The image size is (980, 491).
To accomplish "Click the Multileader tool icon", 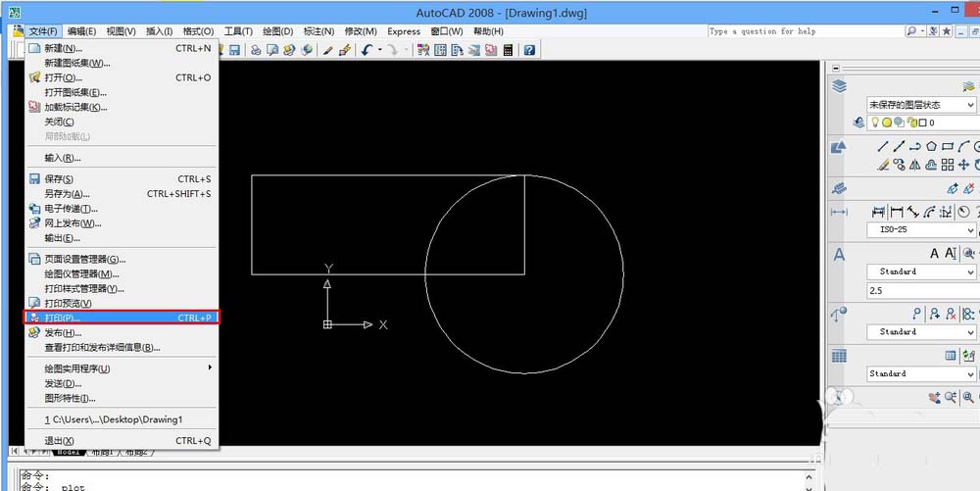I will pyautogui.click(x=917, y=314).
